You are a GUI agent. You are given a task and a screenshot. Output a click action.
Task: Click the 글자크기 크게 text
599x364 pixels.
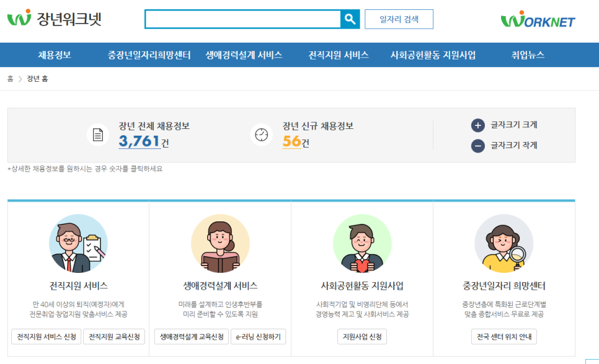coord(514,125)
